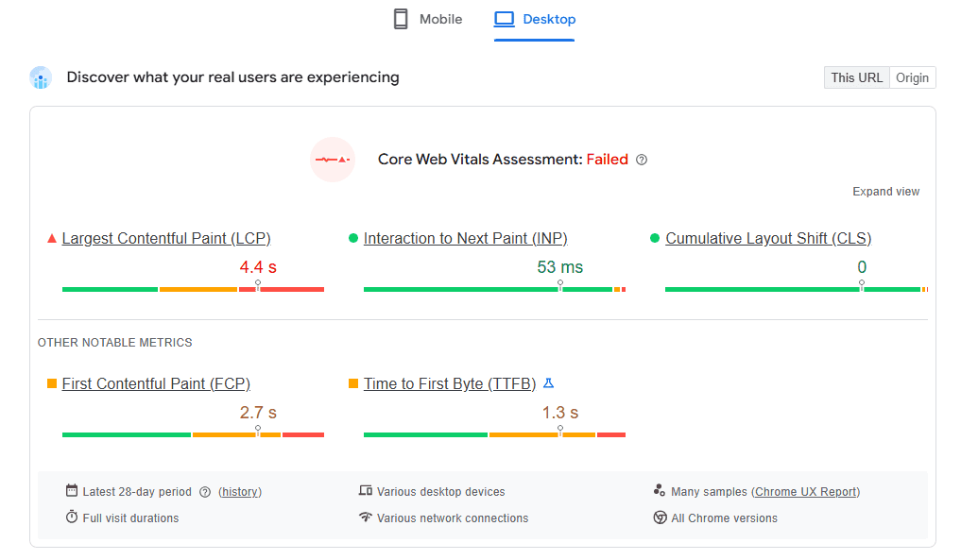The width and height of the screenshot is (961, 560).
Task: Toggle to This URL view
Action: [857, 77]
